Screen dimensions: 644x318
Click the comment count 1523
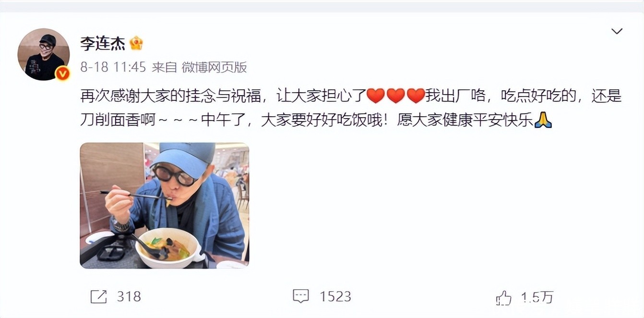[335, 296]
